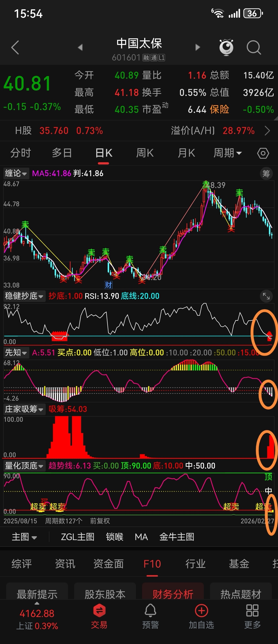Image resolution: width=278 pixels, height=644 pixels.
Task: Open the 资金面 tab
Action: coord(108,564)
